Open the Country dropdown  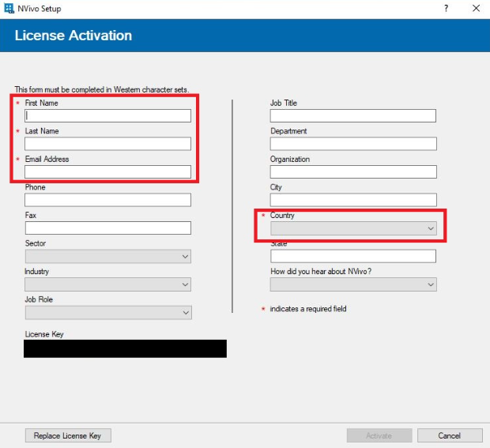[353, 228]
